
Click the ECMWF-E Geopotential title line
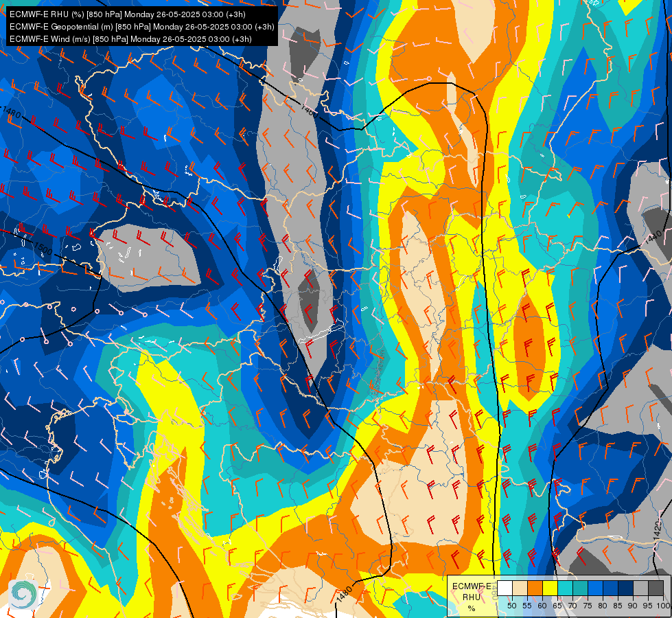142,27
